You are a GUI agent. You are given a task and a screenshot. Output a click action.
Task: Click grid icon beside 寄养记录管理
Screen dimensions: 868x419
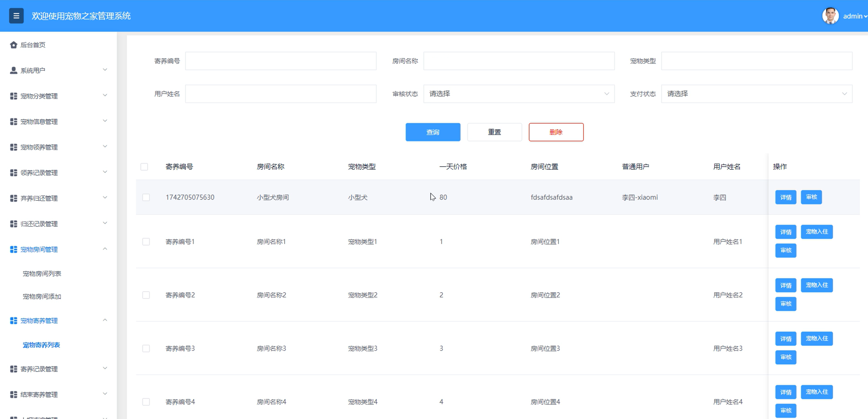coord(13,369)
